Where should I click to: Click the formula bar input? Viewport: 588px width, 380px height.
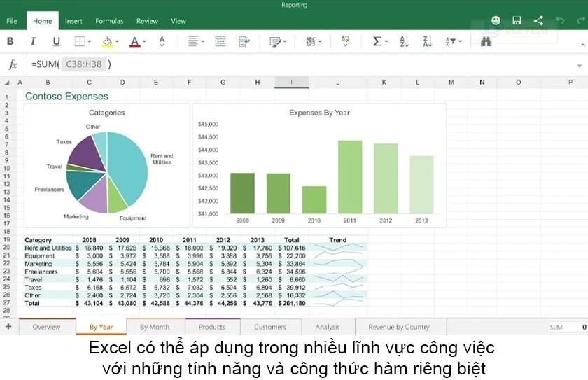click(x=300, y=64)
